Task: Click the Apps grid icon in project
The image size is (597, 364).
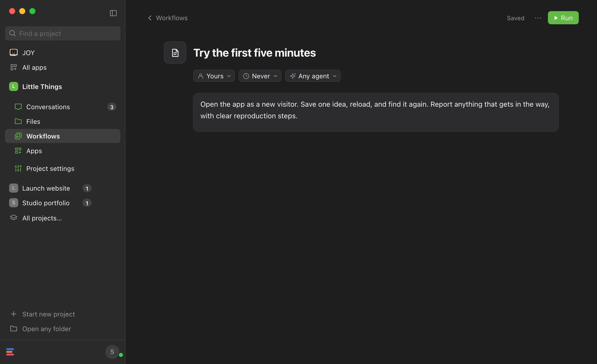Action: coord(18,151)
